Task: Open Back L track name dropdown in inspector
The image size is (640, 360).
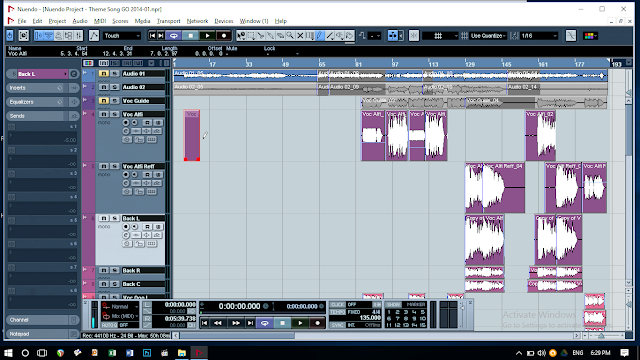Action: [65, 74]
